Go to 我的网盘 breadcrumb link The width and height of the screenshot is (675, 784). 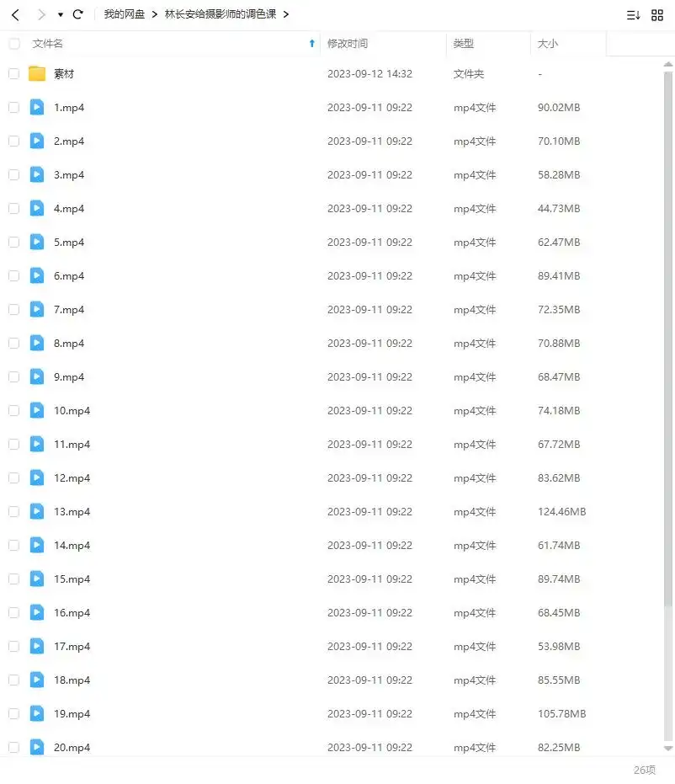point(125,14)
